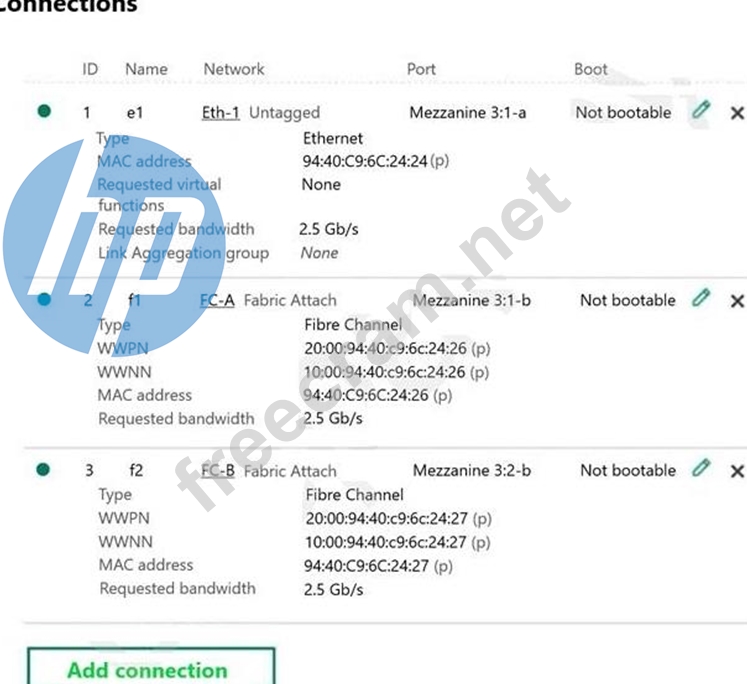Sort by the Name column header
This screenshot has height=684, width=747.
coord(146,69)
